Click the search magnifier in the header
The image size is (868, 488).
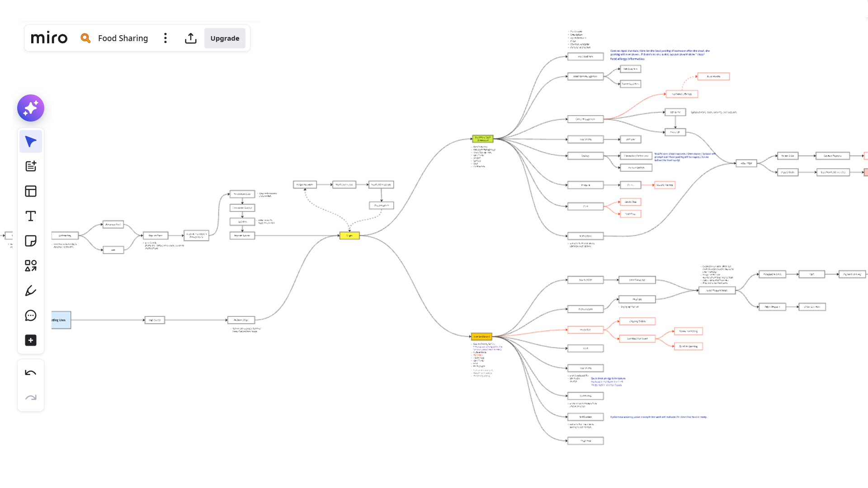(x=85, y=38)
